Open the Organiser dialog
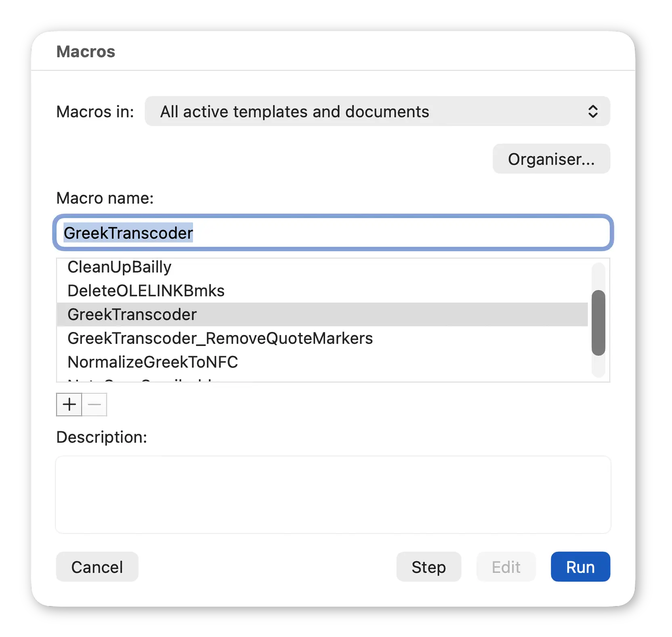672x637 pixels. (551, 159)
